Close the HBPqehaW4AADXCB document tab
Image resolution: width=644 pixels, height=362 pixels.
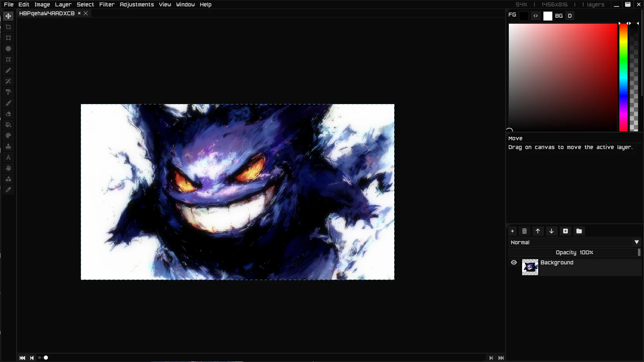[x=86, y=13]
